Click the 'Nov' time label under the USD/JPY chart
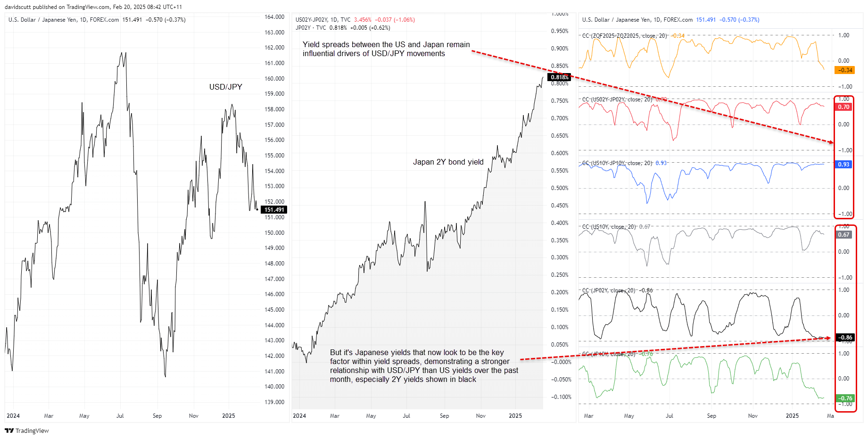Screen dimensions: 868x439 click(194, 416)
